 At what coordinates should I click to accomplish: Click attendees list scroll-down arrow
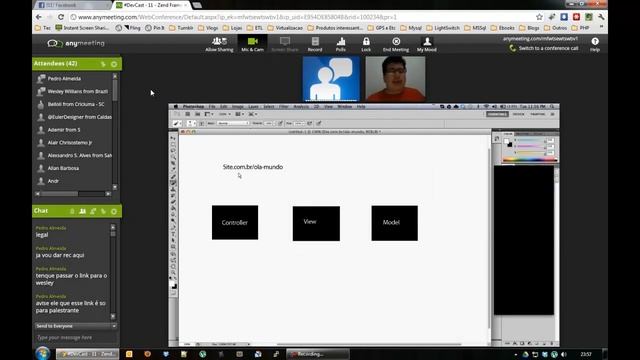pos(115,187)
